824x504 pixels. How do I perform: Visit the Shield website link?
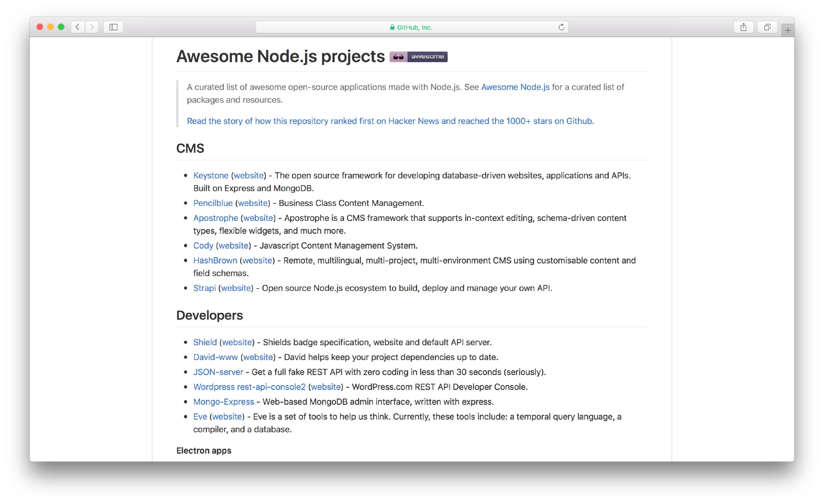237,342
